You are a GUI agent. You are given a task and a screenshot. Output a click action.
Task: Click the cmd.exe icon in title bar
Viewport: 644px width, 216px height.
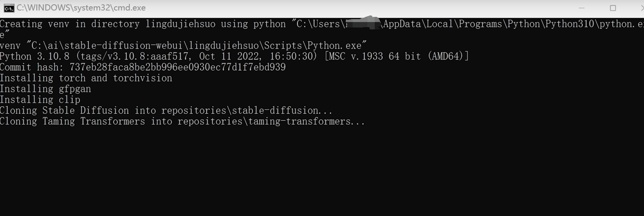(9, 8)
